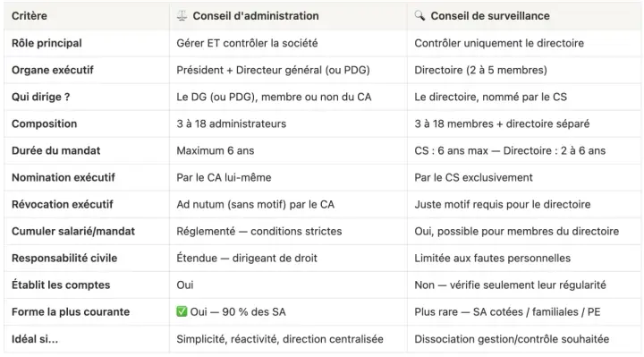Click the 'Organe exécutif' row label
Screen dimensions: 644x357
point(53,71)
